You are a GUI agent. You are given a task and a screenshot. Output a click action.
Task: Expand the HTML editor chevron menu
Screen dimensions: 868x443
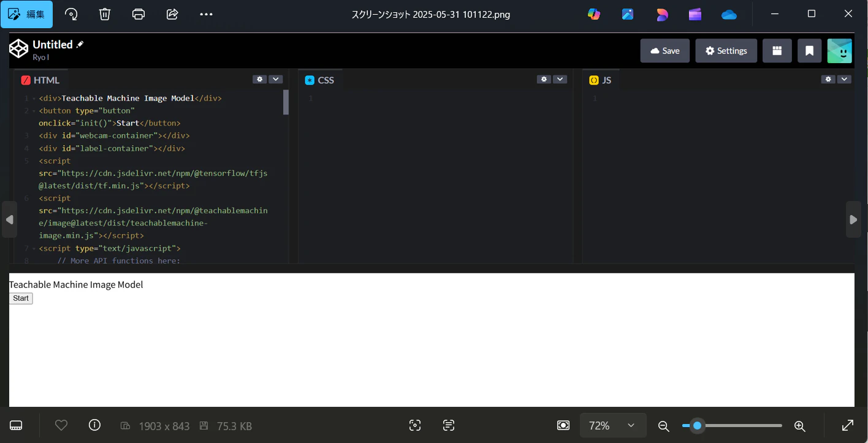pos(276,79)
